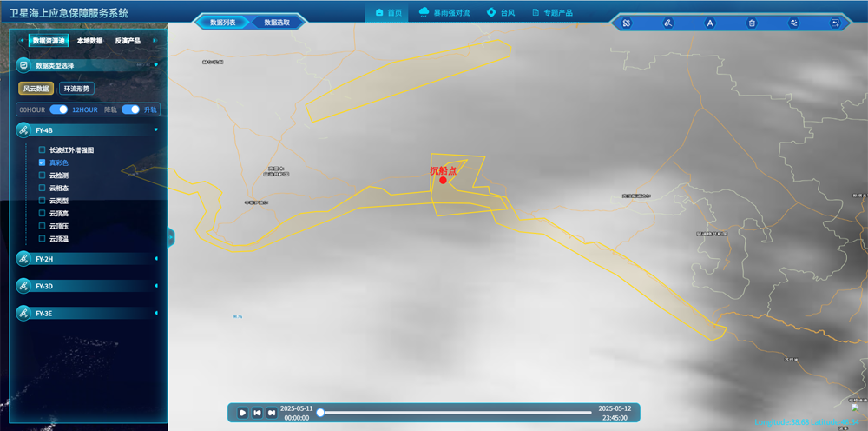This screenshot has width=868, height=431.
Task: Toggle the 降轨/升轨 orbit switch
Action: [130, 109]
